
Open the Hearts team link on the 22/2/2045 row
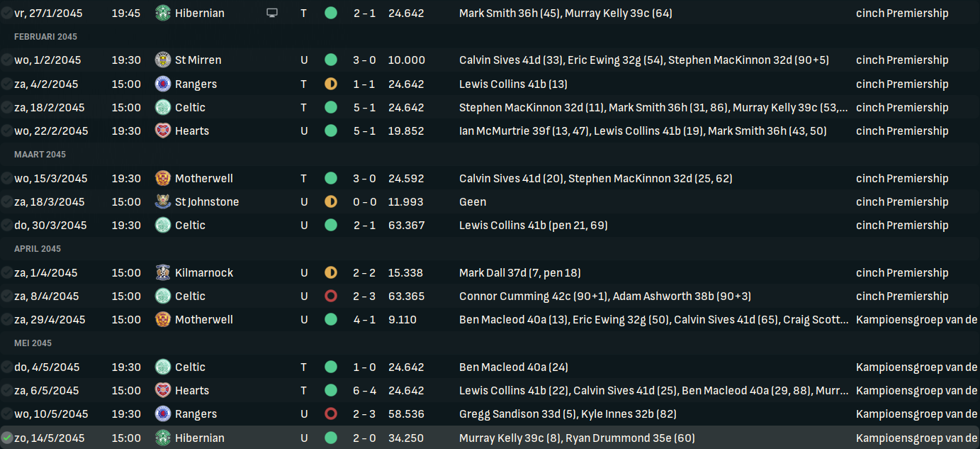point(192,131)
